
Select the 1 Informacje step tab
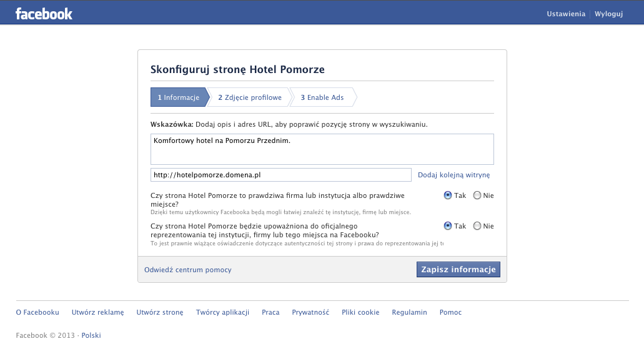click(x=179, y=97)
